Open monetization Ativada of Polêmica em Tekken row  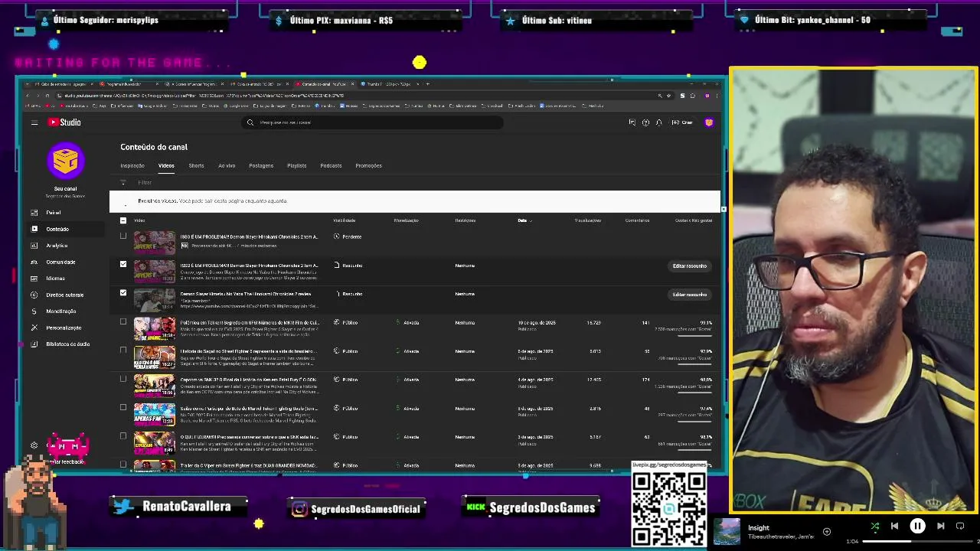point(407,323)
